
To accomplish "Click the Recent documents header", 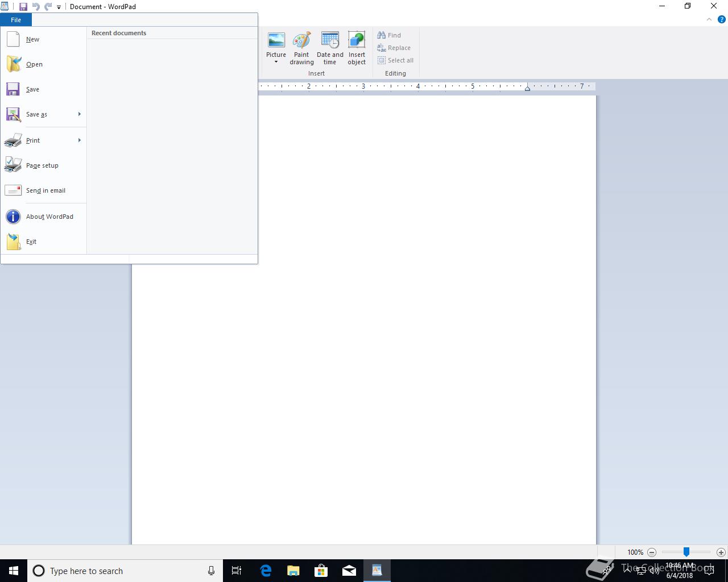I will (x=119, y=33).
